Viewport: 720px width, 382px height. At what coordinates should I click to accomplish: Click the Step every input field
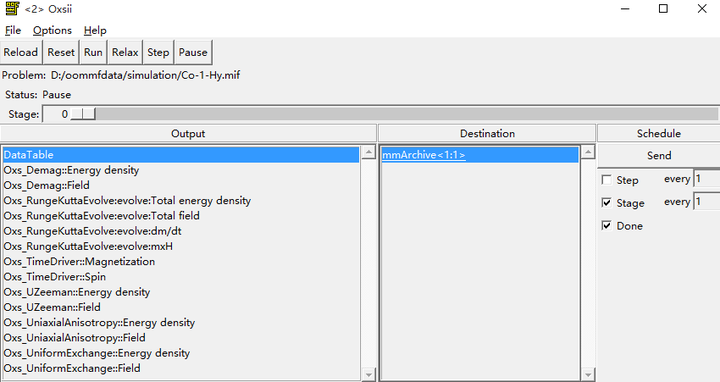click(707, 179)
